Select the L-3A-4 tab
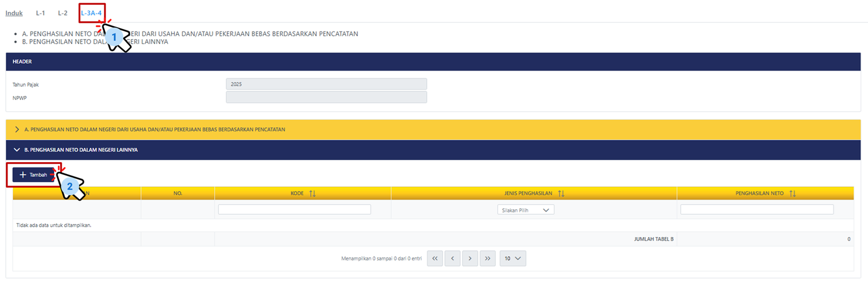This screenshot has height=282, width=868. point(91,13)
